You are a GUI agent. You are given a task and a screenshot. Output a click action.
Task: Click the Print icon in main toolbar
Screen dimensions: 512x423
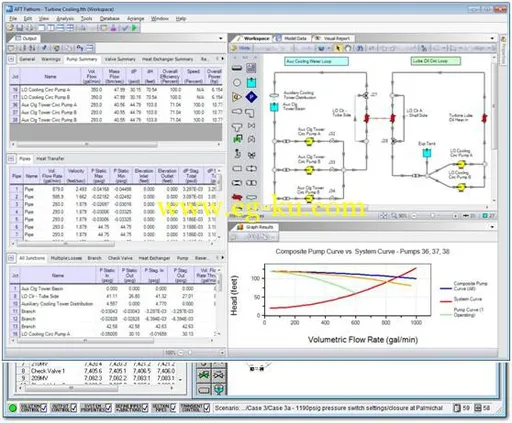[x=29, y=28]
